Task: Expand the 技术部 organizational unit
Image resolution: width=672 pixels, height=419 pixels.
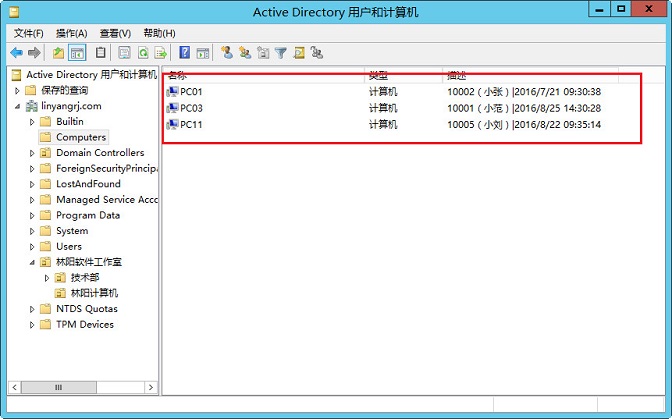Action: (x=46, y=277)
